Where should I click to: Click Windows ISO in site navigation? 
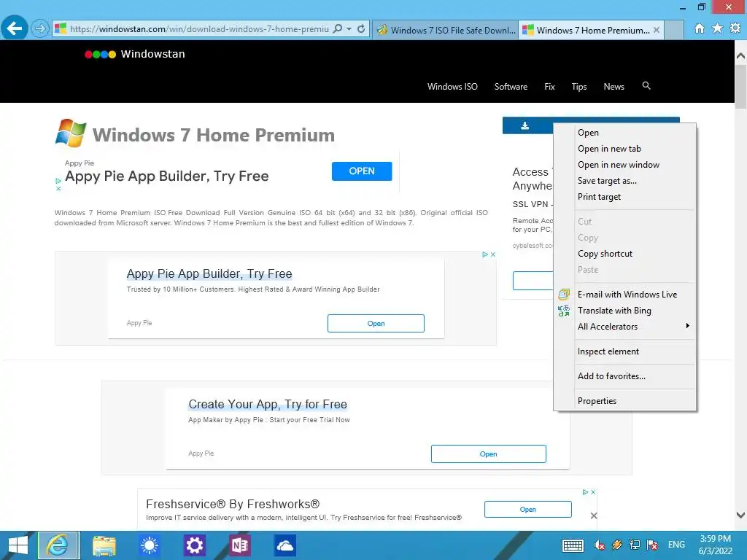452,87
